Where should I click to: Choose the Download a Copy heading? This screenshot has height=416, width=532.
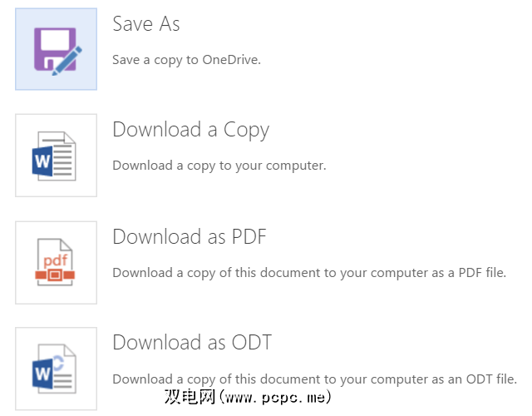coord(190,130)
